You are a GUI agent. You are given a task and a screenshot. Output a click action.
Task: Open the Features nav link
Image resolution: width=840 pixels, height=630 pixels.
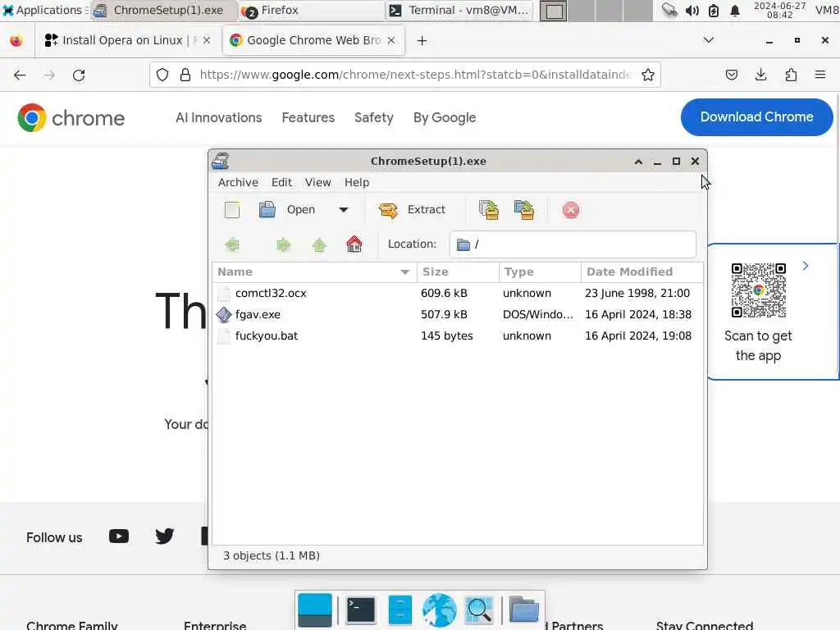(x=308, y=117)
